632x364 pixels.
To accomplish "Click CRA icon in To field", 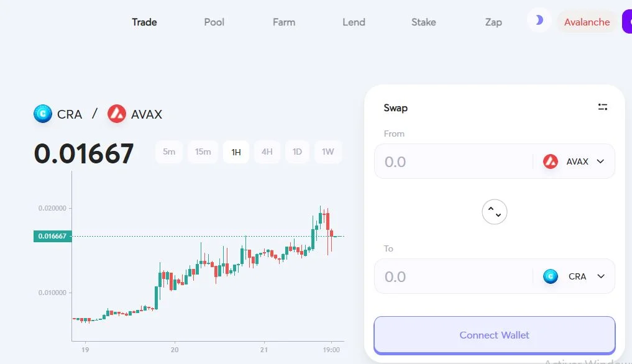I will pos(551,276).
